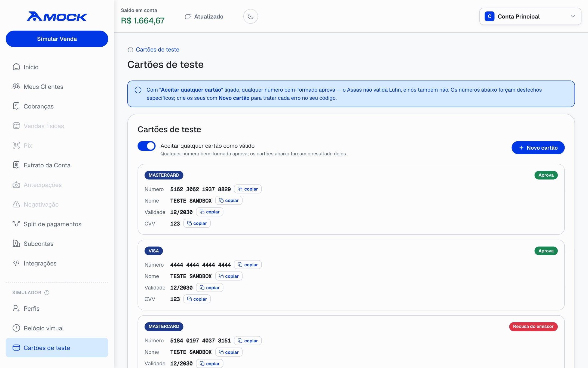Open the Pix menu item
The height and width of the screenshot is (368, 588).
pyautogui.click(x=57, y=146)
